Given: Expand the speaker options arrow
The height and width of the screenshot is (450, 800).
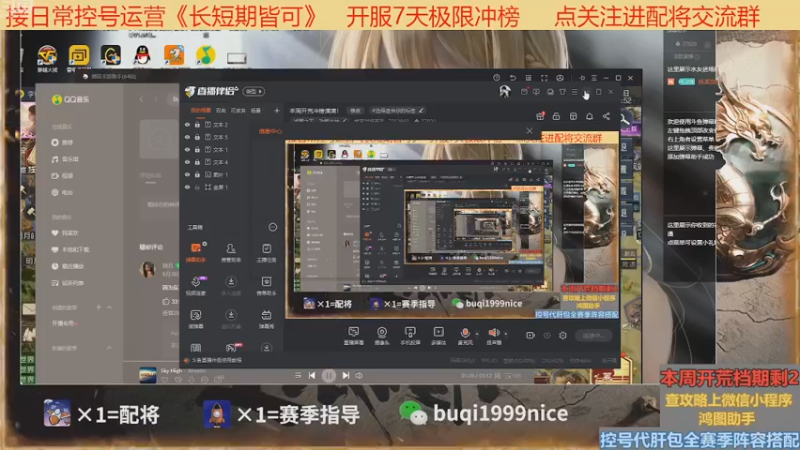Looking at the screenshot, I should (x=506, y=334).
